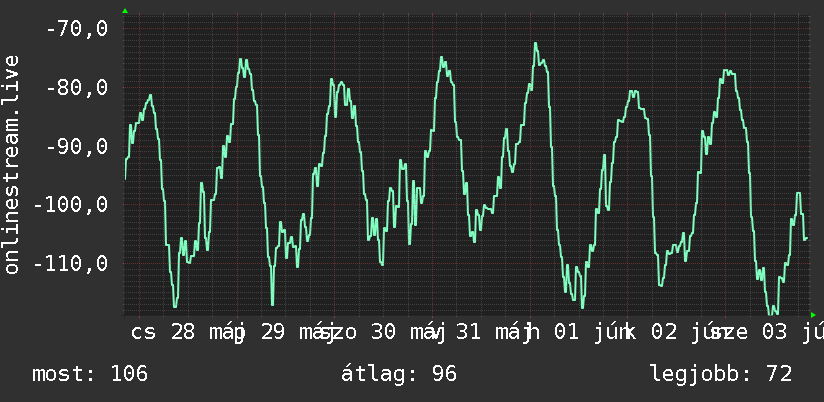This screenshot has width=824, height=402.
Task: Click the 'most: 106' current value
Action: point(90,374)
